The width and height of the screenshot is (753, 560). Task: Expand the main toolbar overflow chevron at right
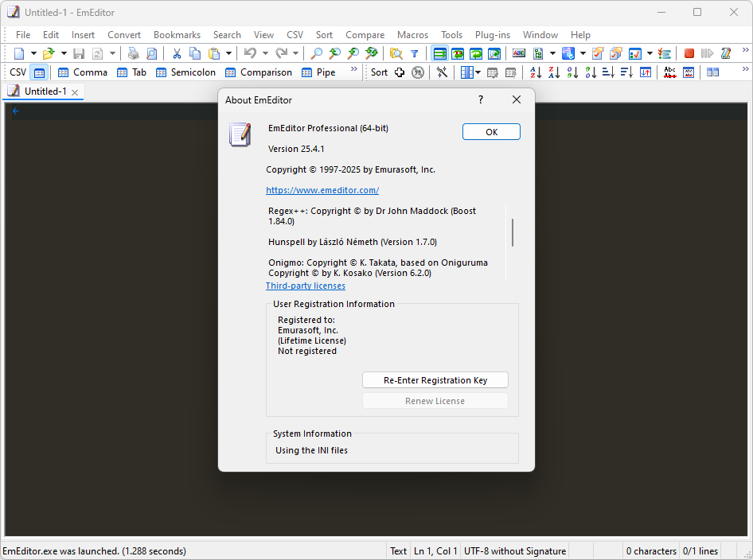click(745, 50)
